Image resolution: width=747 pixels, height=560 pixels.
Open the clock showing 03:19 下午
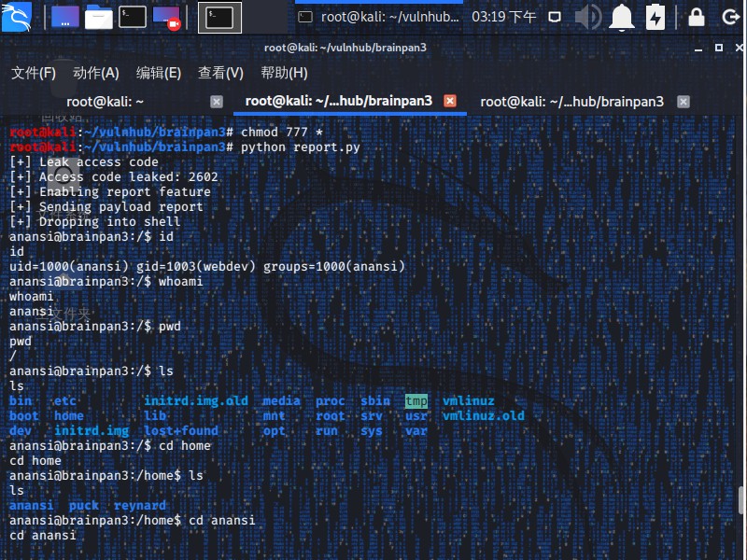click(503, 17)
